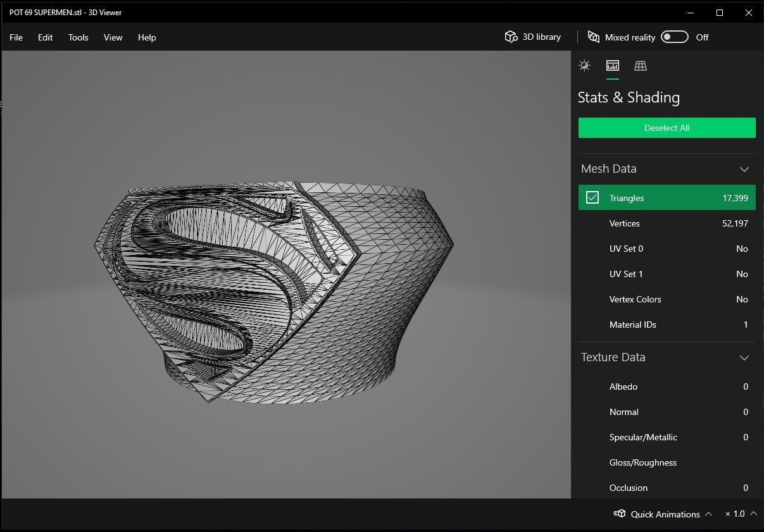
Task: Select the UV Set 0 row
Action: 667,249
